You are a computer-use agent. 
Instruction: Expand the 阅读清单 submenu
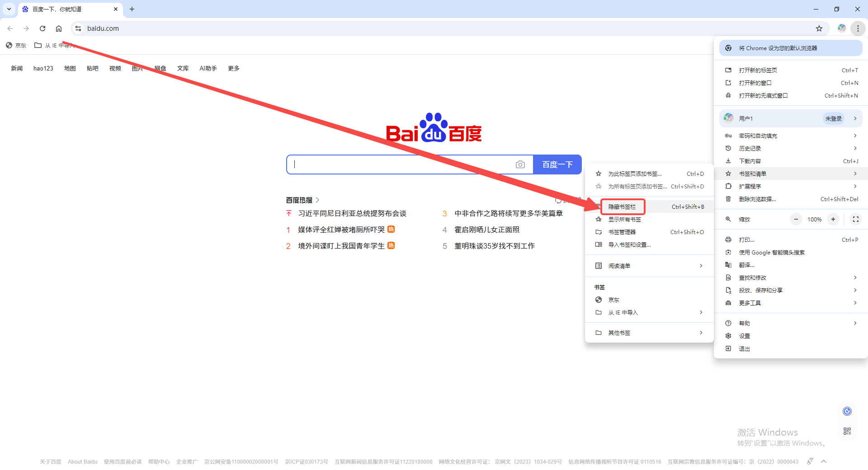pyautogui.click(x=649, y=266)
